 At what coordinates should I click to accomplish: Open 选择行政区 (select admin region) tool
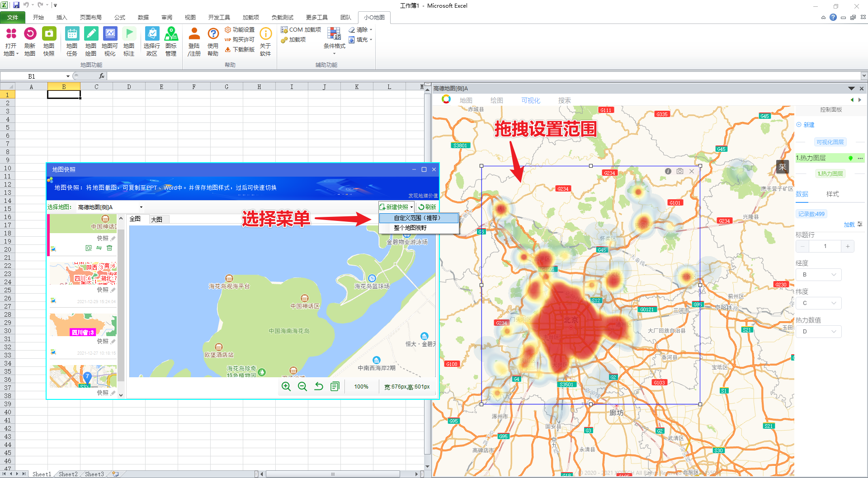coord(152,42)
